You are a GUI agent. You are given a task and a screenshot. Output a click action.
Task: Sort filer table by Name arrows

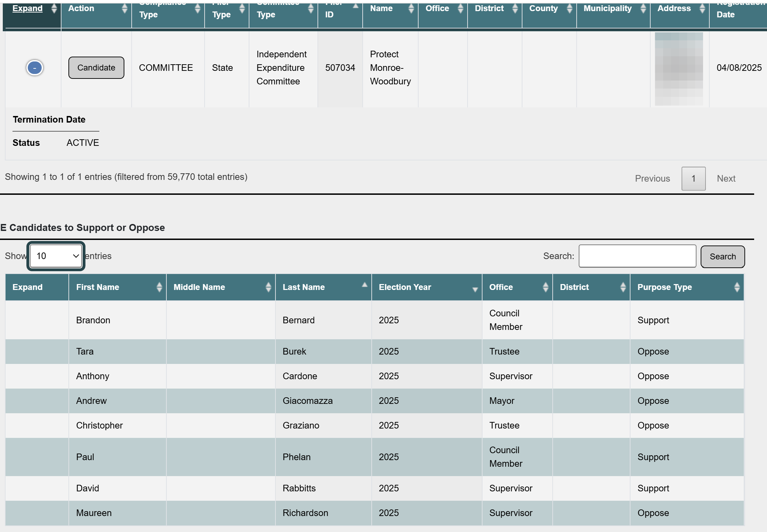(x=411, y=9)
